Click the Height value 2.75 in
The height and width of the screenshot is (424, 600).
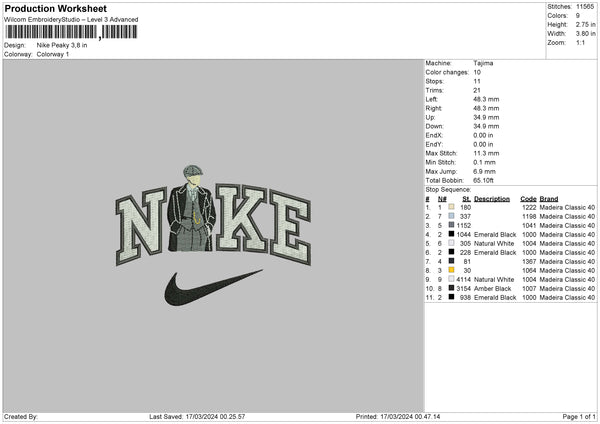coord(585,24)
